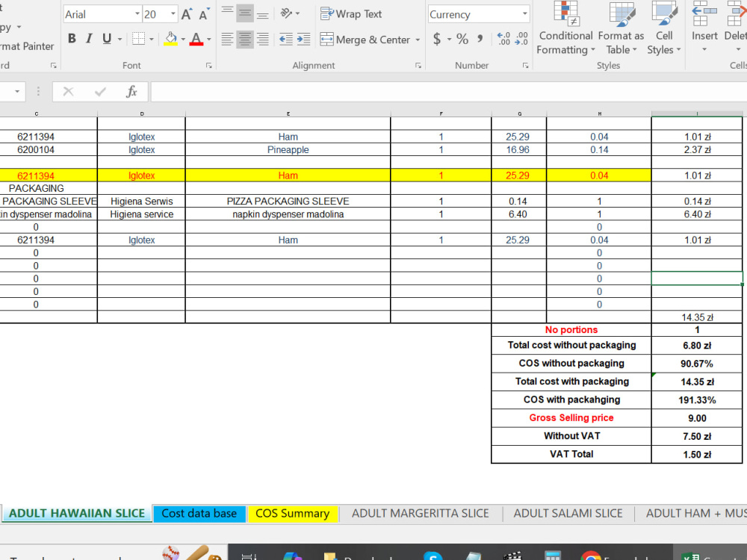Expand Underline style dropdown arrow
This screenshot has height=560, width=747.
coord(120,39)
